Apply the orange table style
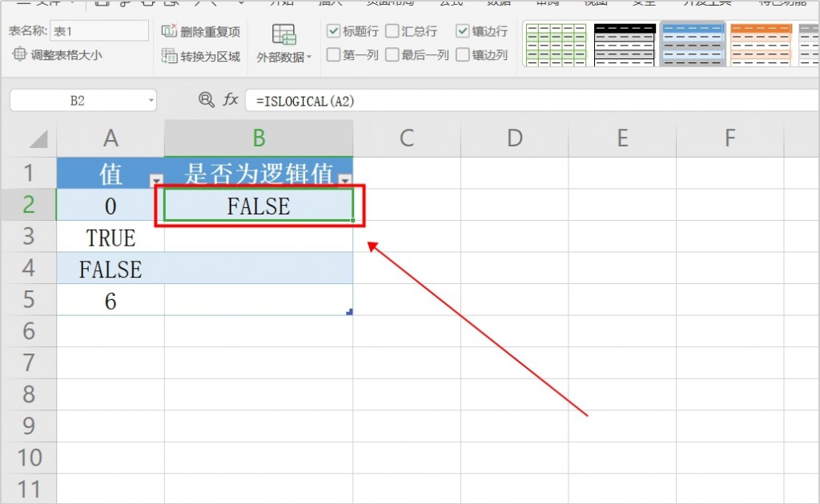This screenshot has height=504, width=820. (x=761, y=44)
